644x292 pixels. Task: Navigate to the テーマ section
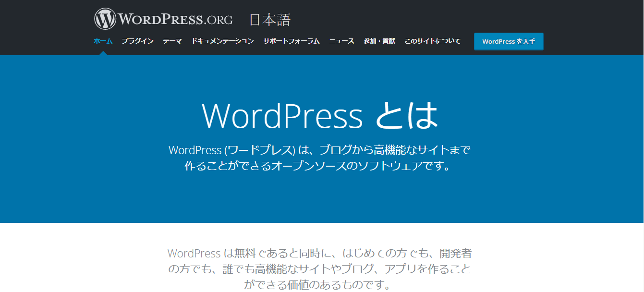(x=172, y=41)
